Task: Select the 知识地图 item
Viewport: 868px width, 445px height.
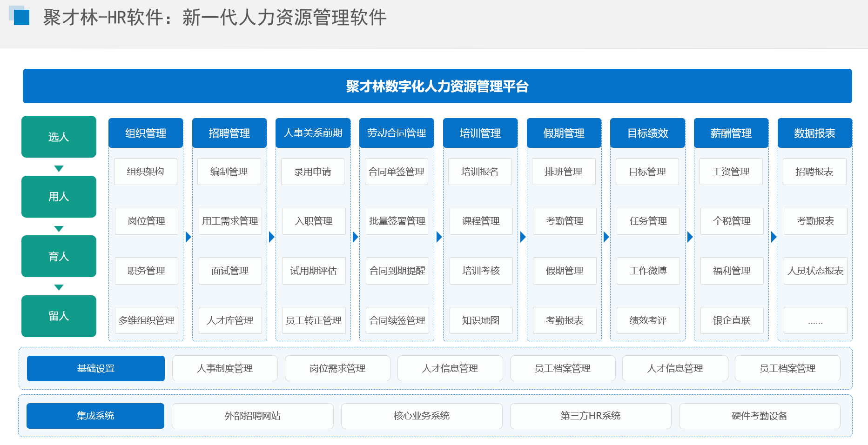Action: pyautogui.click(x=481, y=320)
